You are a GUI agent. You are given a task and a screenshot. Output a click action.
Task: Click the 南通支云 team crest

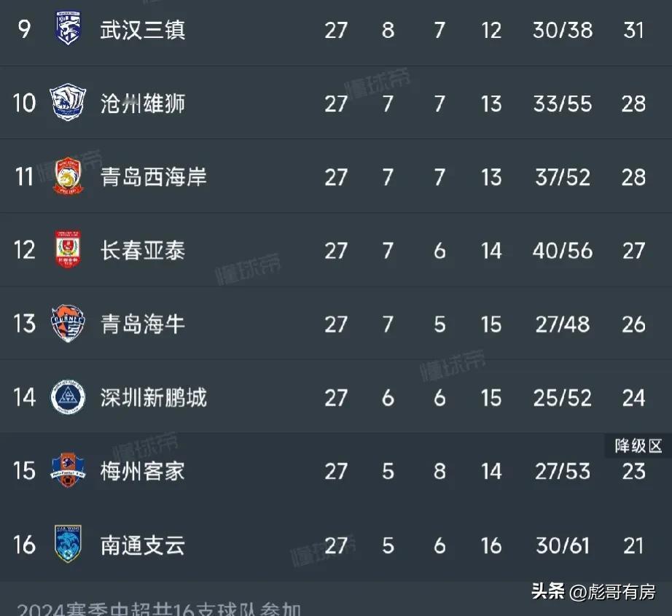68,544
